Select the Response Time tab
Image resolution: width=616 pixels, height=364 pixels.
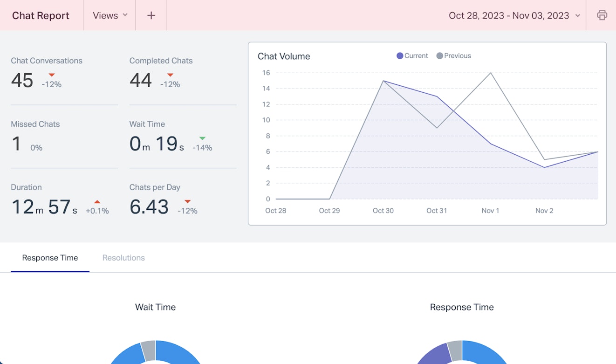tap(50, 258)
